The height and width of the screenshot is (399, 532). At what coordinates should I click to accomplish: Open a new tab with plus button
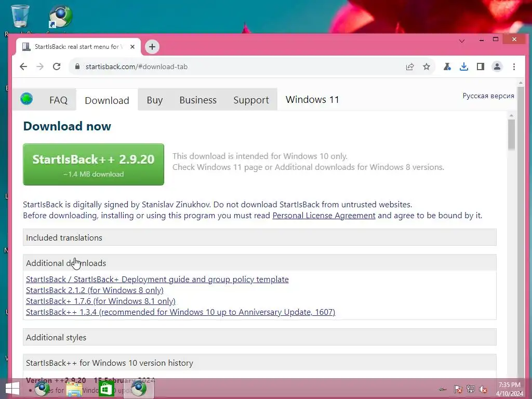[x=152, y=47]
